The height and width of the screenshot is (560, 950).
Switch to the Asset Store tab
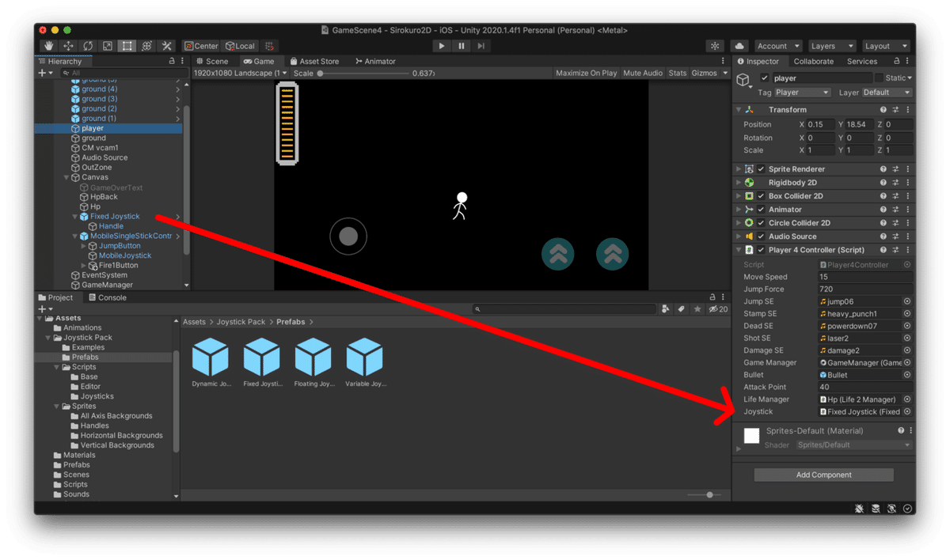tap(313, 61)
